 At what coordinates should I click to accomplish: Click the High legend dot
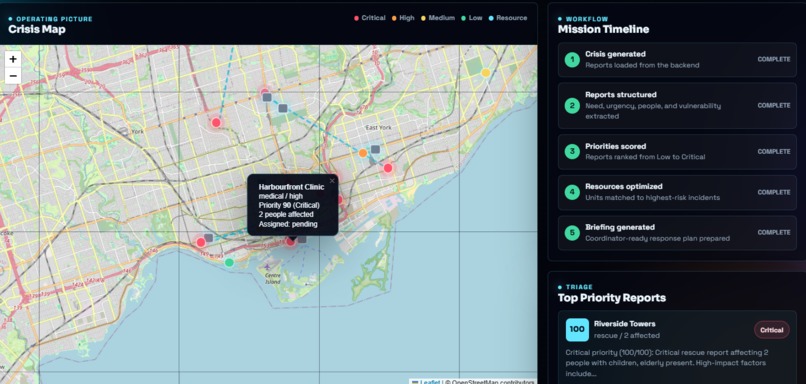(394, 18)
